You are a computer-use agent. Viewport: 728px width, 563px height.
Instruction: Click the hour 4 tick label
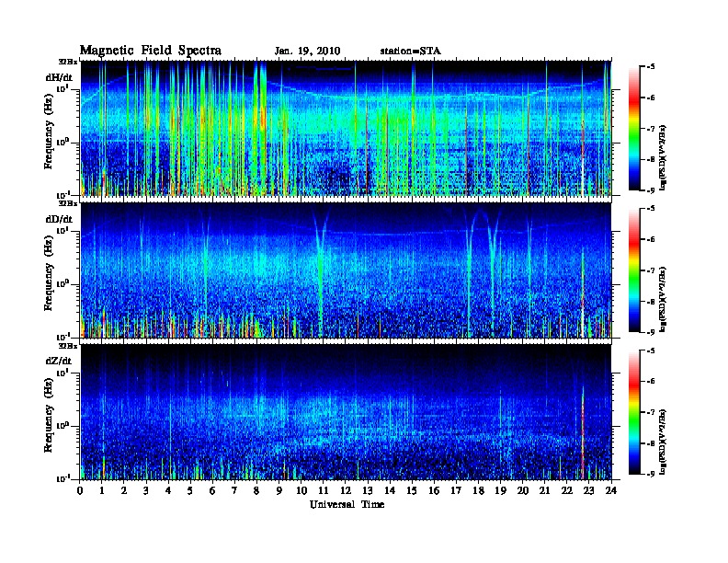point(168,490)
